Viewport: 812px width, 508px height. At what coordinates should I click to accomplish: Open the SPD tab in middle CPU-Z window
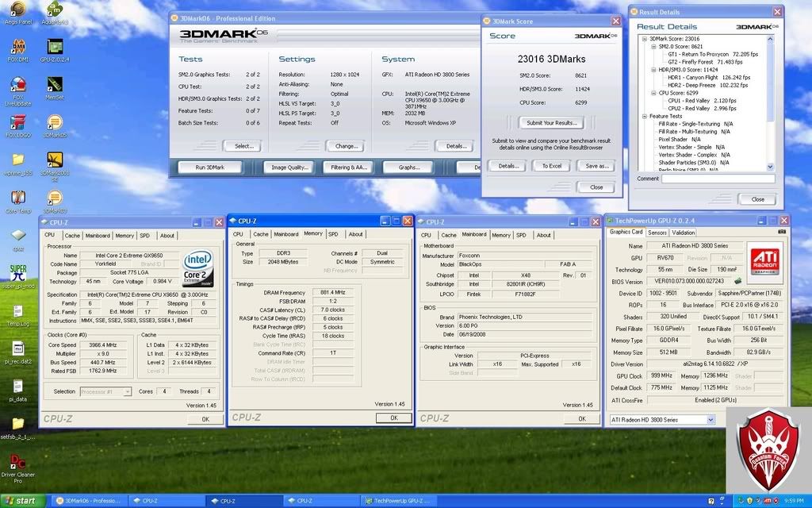pos(333,234)
